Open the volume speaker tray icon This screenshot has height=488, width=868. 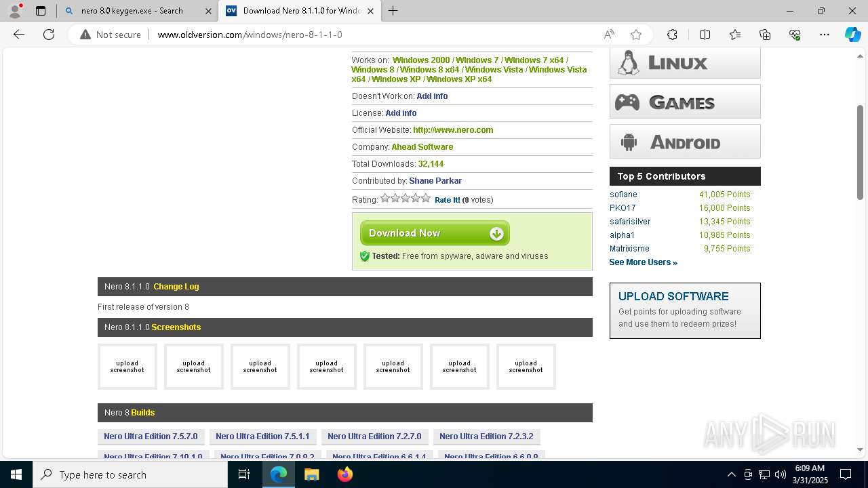[x=781, y=474]
